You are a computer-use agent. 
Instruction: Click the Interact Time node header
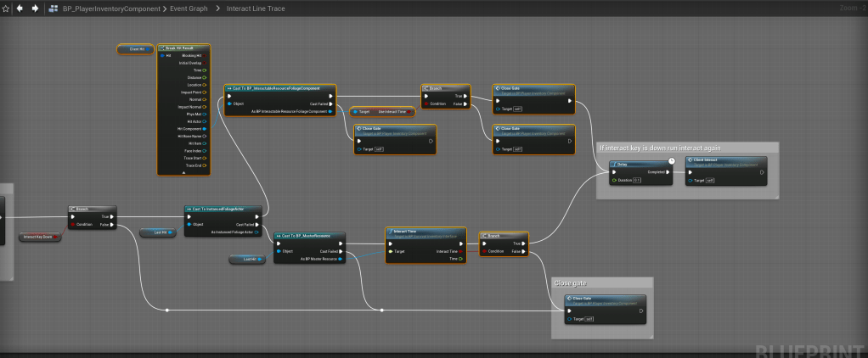click(x=404, y=231)
